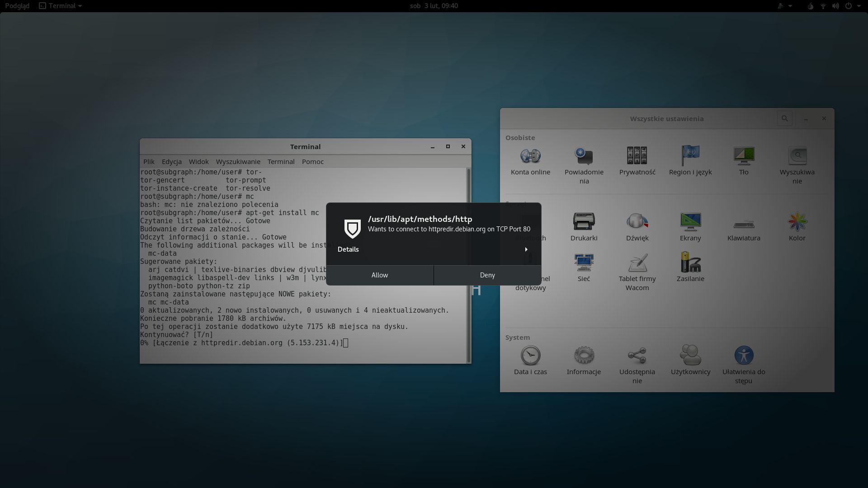This screenshot has height=488, width=868.
Task: Open the Edycja menu in Terminal
Action: (x=171, y=161)
